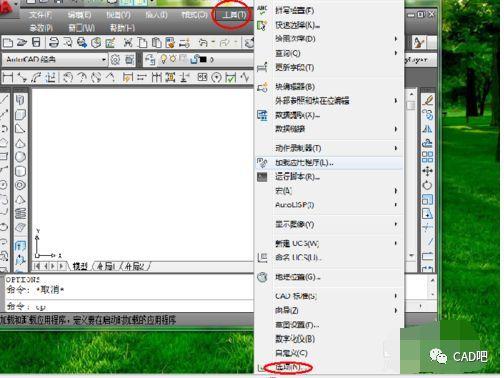
Task: Click command window scroll up arrow
Action: pyautogui.click(x=432, y=280)
